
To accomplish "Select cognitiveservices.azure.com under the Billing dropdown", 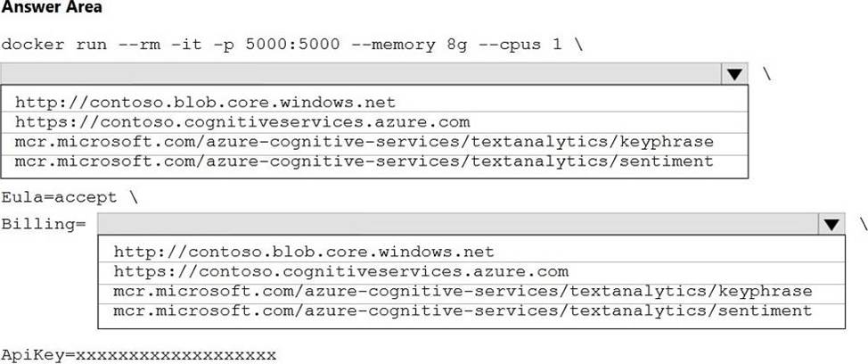I will (x=340, y=271).
